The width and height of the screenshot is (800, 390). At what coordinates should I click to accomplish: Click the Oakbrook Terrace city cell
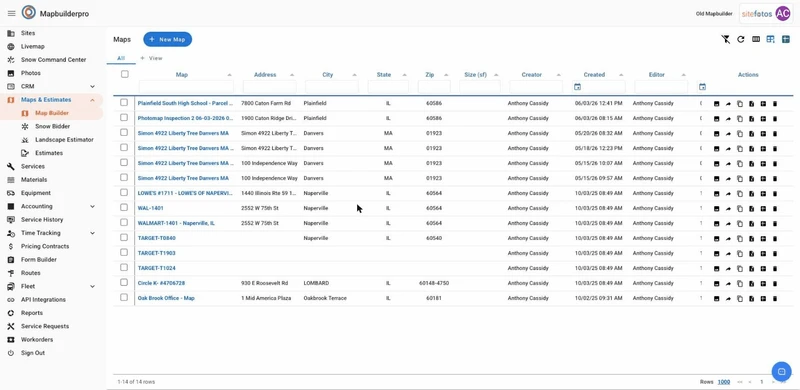(x=325, y=298)
